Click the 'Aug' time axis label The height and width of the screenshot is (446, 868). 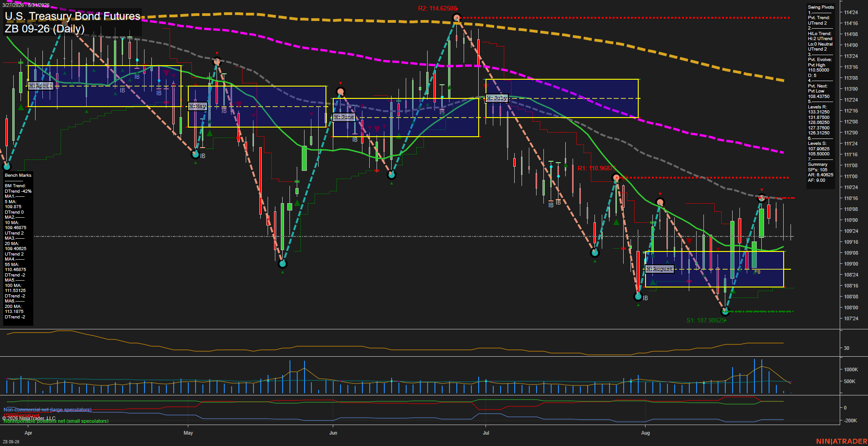(x=646, y=433)
